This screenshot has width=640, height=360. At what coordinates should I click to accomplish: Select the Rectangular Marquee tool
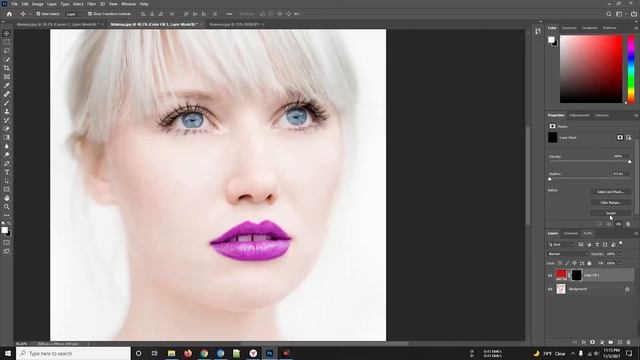[7, 42]
